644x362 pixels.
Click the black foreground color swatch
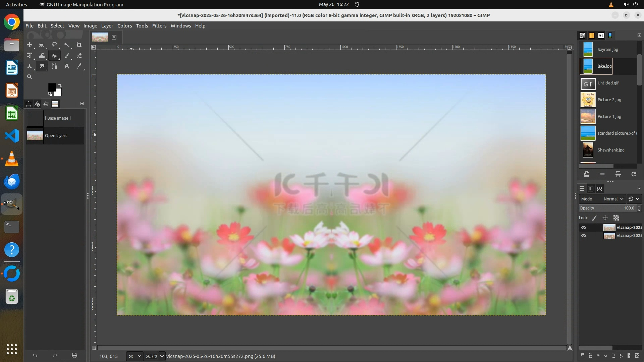pos(52,87)
